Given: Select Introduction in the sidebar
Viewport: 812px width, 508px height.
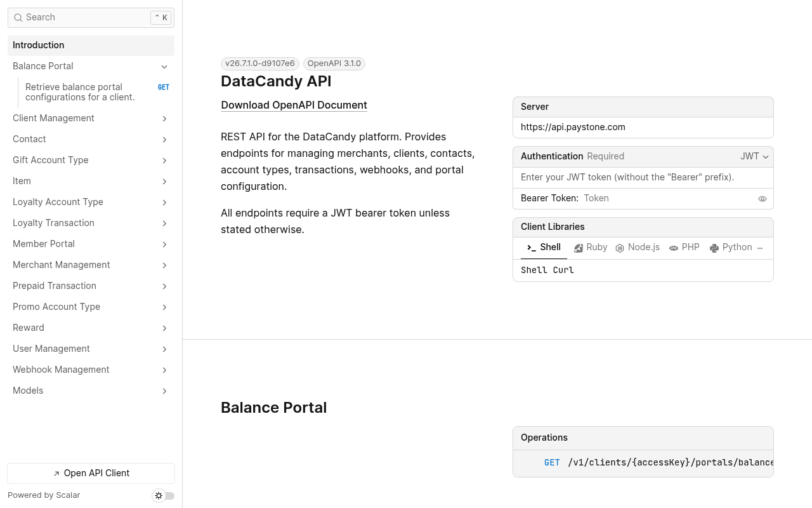Looking at the screenshot, I should (91, 46).
